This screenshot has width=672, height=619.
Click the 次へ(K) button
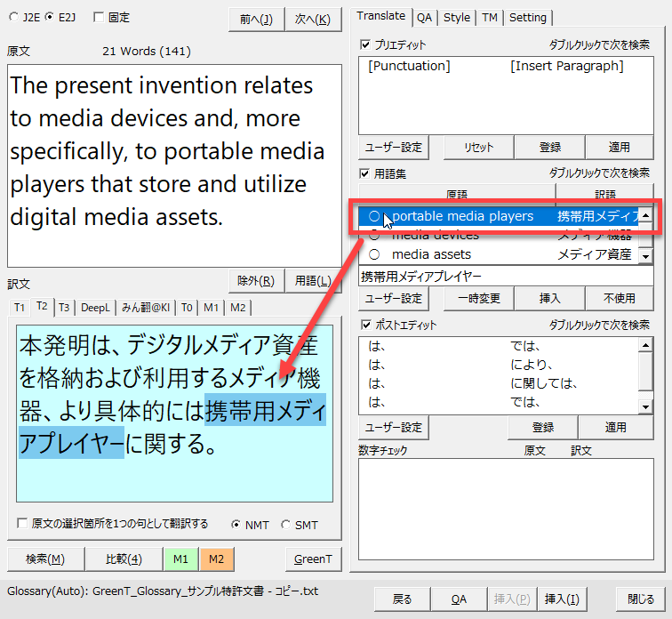coord(313,19)
